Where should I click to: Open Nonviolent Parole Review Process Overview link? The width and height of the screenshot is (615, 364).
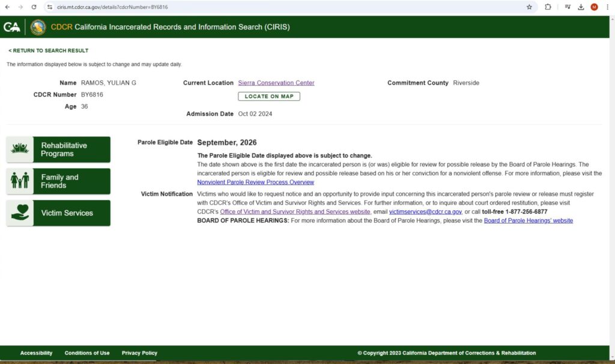(x=255, y=182)
